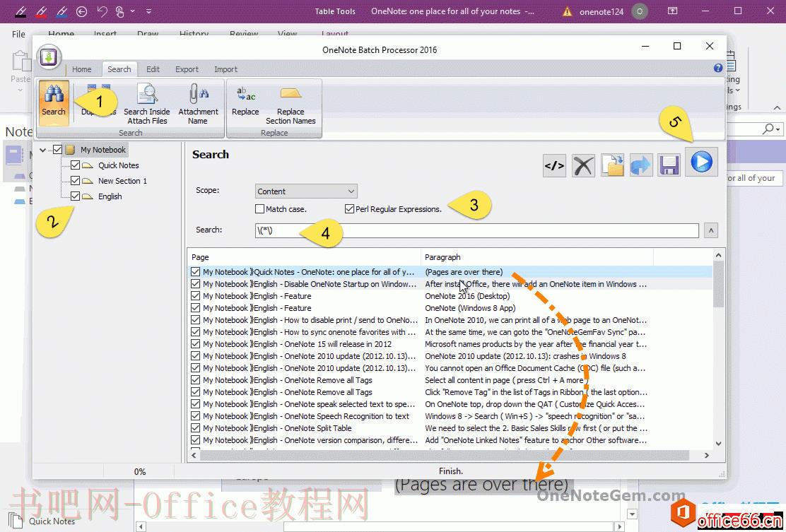Open Search Inside Attach Files tool
This screenshot has width=786, height=532.
(147, 104)
